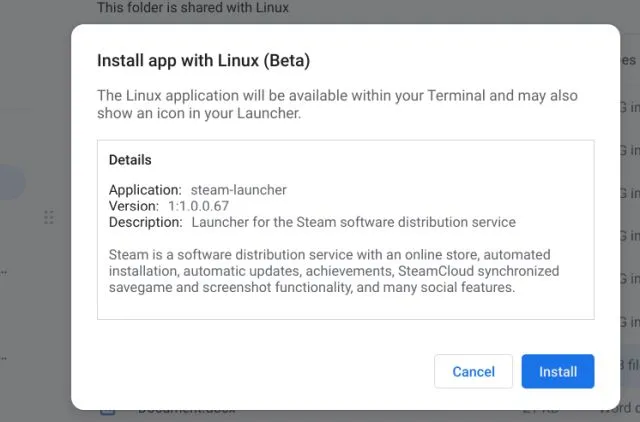The height and width of the screenshot is (422, 640).
Task: Click the Steam service description paragraph
Action: pos(334,271)
